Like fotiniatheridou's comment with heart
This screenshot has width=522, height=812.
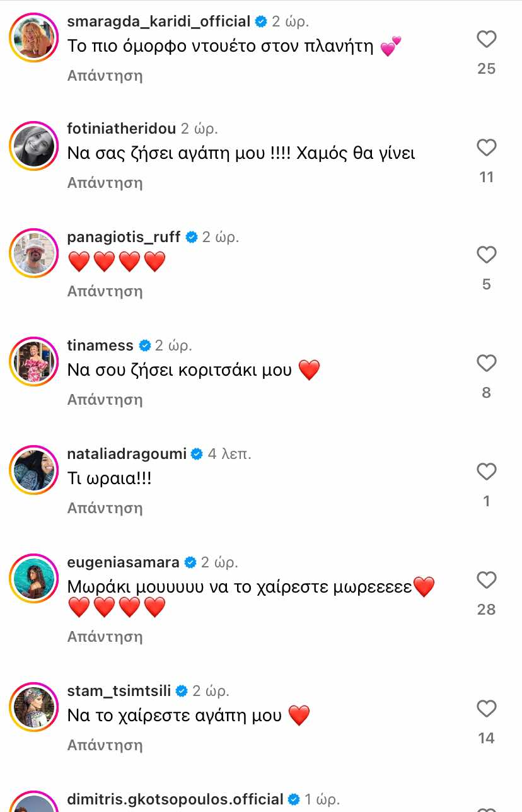(x=486, y=148)
